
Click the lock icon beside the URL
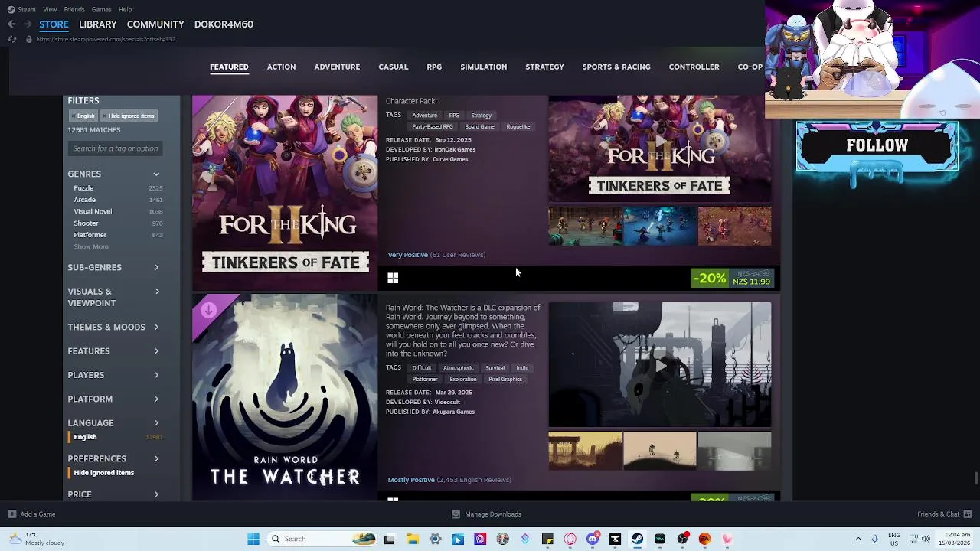(x=29, y=39)
